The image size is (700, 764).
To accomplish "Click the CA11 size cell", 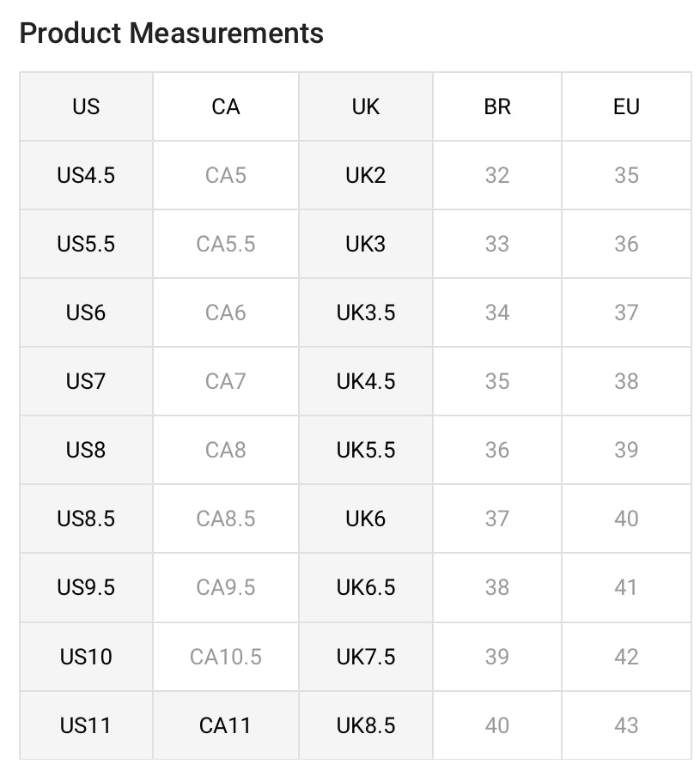I will coord(225,725).
